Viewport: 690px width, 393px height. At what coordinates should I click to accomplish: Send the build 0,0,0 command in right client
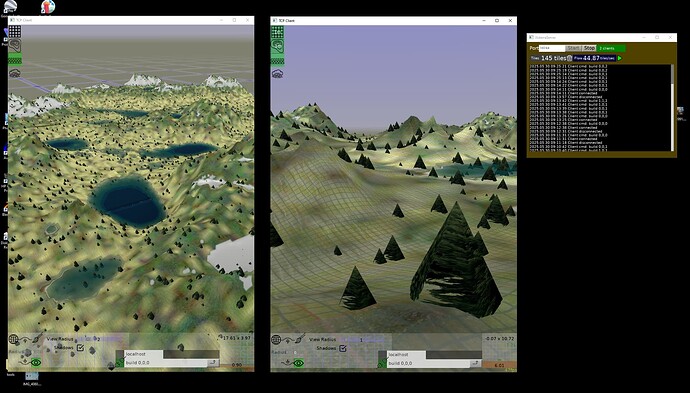(475, 364)
